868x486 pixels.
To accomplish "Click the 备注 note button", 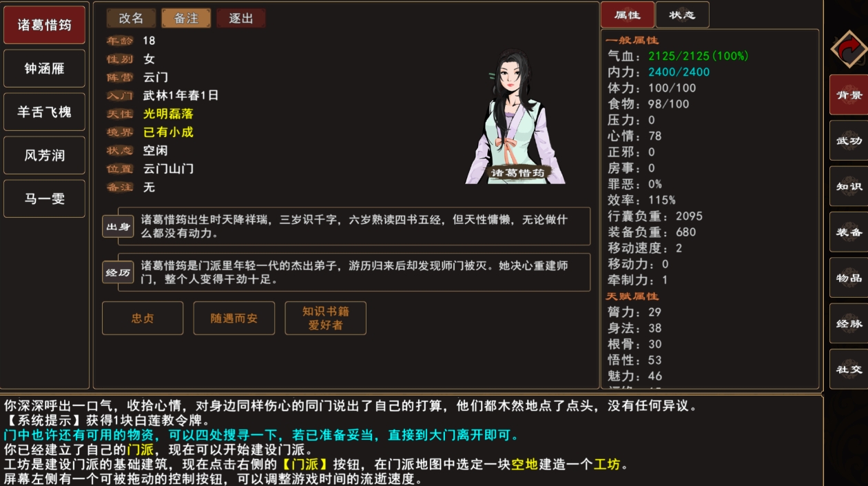I will pos(186,19).
